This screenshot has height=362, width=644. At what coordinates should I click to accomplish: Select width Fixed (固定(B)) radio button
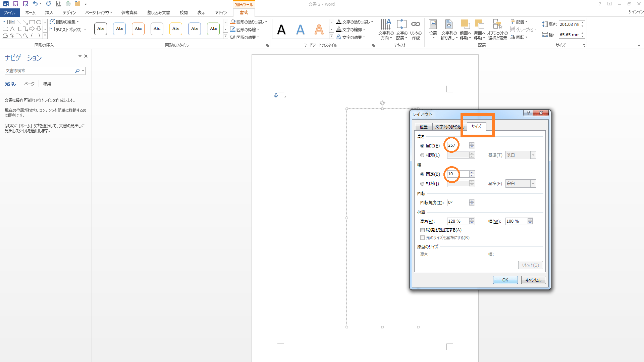tap(422, 174)
